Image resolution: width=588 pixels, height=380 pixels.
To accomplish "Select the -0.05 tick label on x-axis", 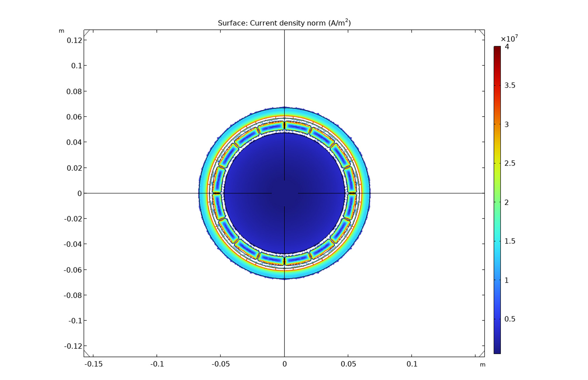I will (x=221, y=364).
